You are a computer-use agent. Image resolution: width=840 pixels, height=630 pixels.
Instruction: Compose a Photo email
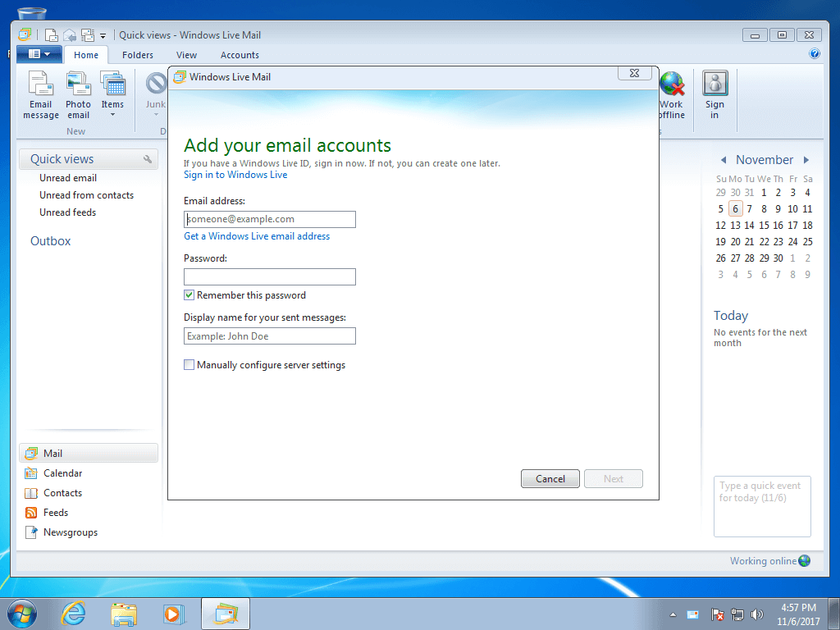pos(78,95)
